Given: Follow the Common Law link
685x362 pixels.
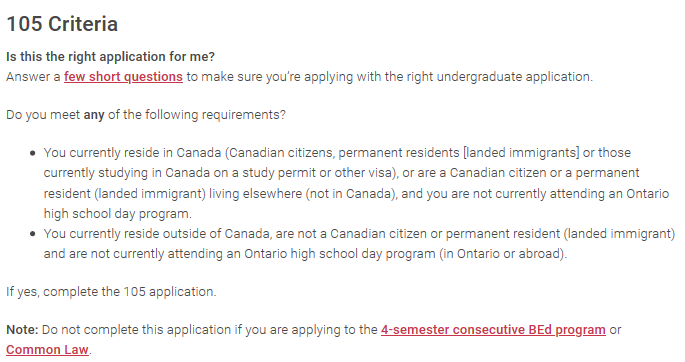Looking at the screenshot, I should click(x=47, y=350).
